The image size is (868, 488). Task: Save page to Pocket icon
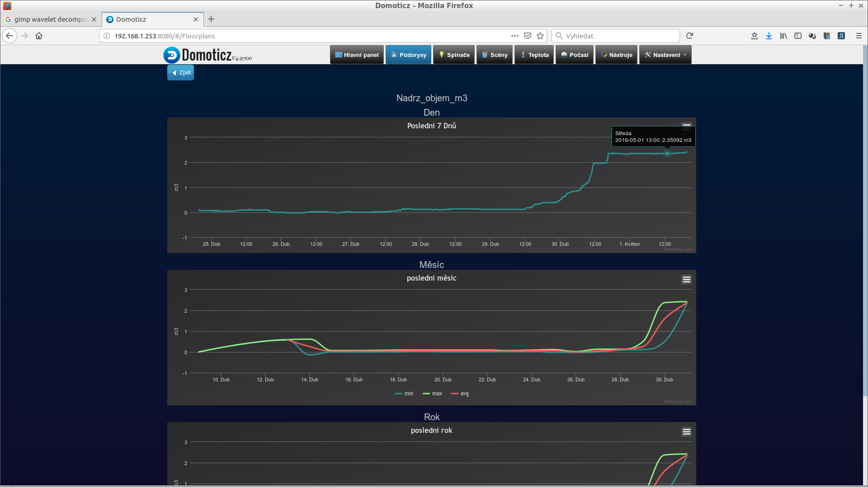[528, 36]
